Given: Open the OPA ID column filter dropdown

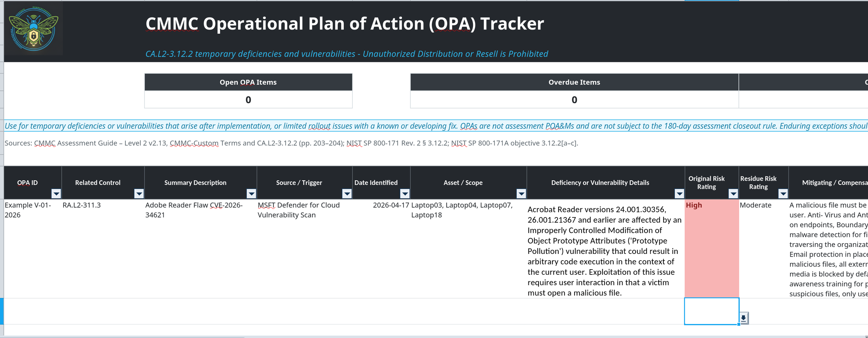Looking at the screenshot, I should [x=56, y=193].
